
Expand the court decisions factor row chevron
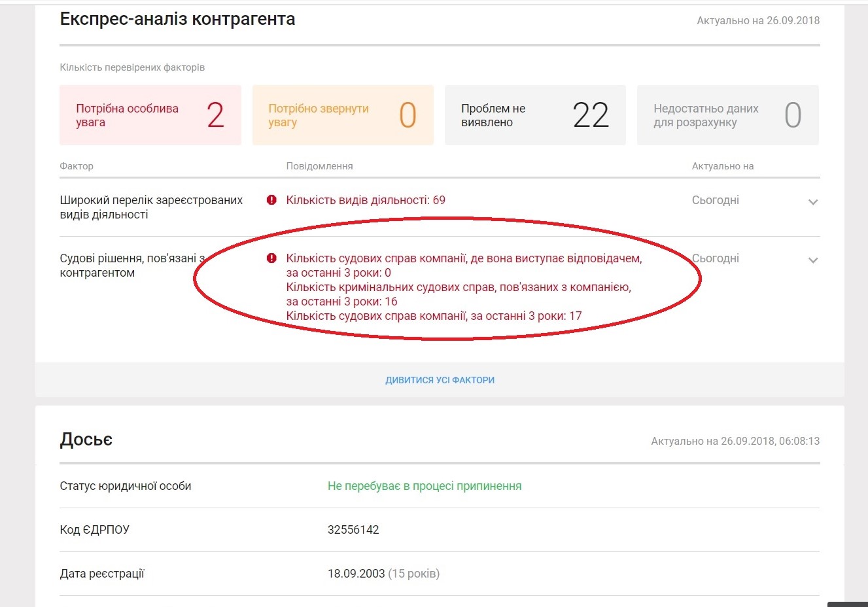coord(812,260)
